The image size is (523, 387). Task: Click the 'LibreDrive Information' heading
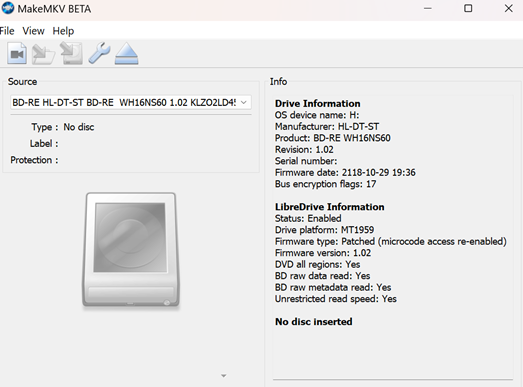[x=329, y=207]
